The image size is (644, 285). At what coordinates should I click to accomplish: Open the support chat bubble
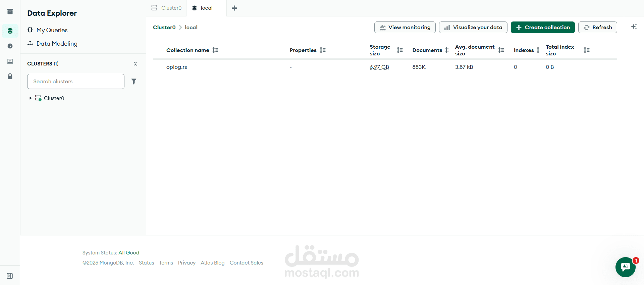pos(626,267)
